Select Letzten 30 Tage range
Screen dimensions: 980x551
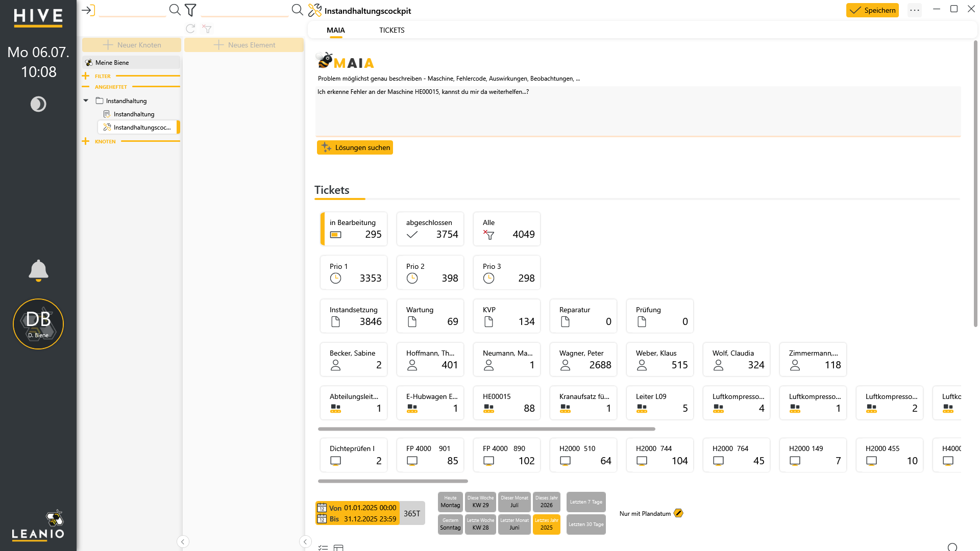(x=586, y=524)
